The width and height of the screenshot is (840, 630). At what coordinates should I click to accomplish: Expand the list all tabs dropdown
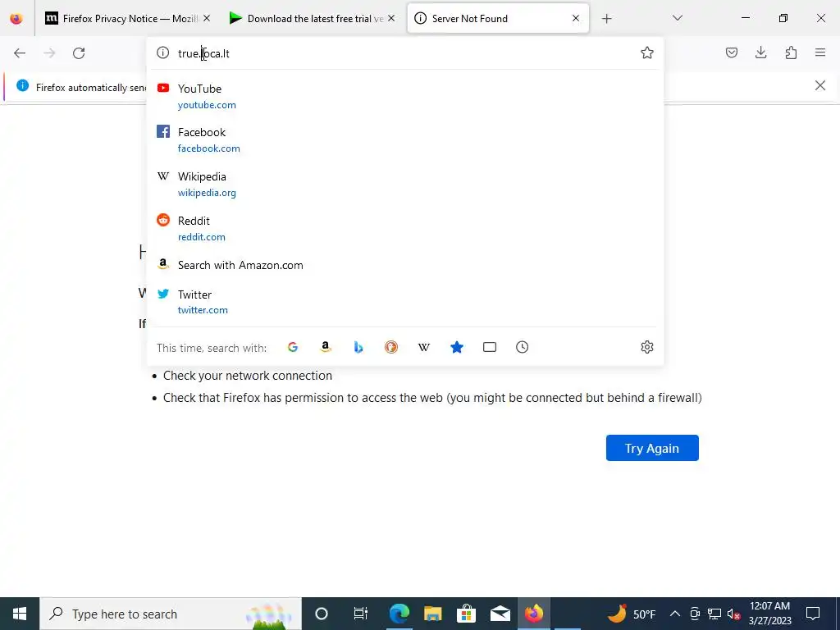(x=678, y=18)
